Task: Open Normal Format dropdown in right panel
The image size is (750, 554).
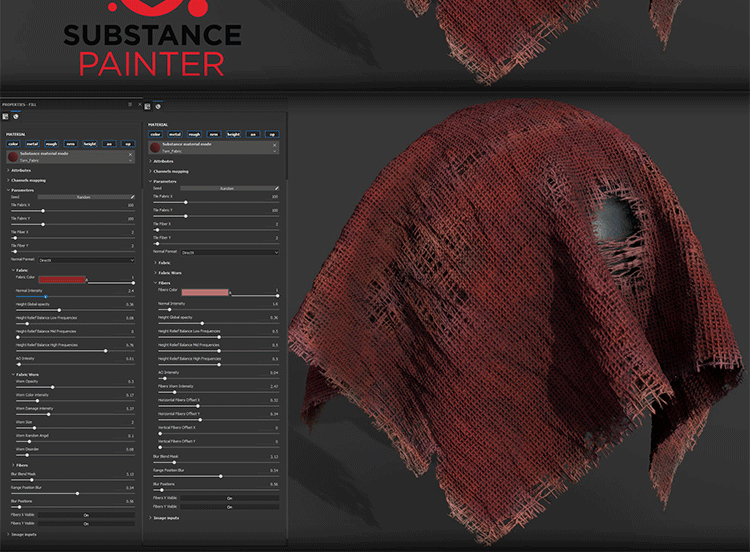Action: tap(230, 252)
